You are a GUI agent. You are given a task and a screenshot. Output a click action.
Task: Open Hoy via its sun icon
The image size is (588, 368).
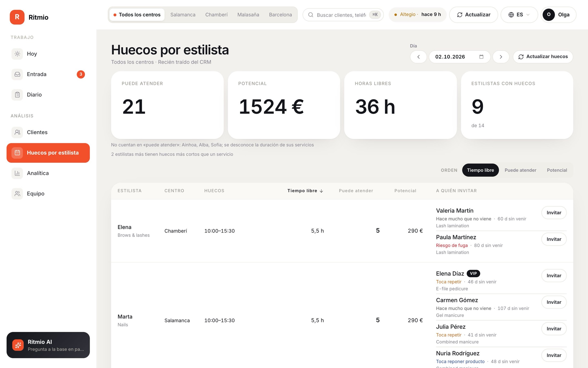point(17,54)
